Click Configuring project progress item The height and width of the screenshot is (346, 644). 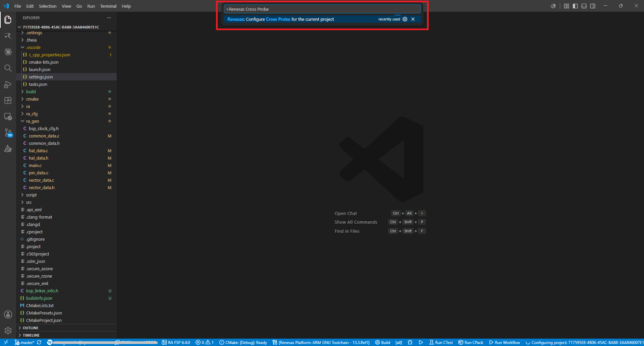click(x=584, y=342)
